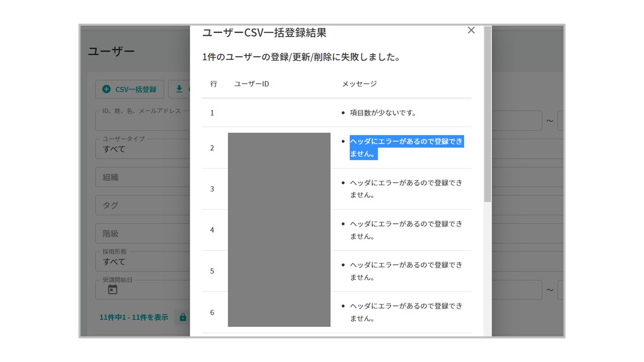Open the ユーザータイプ dropdown
Viewport: 644px width, 362px height.
point(142,149)
